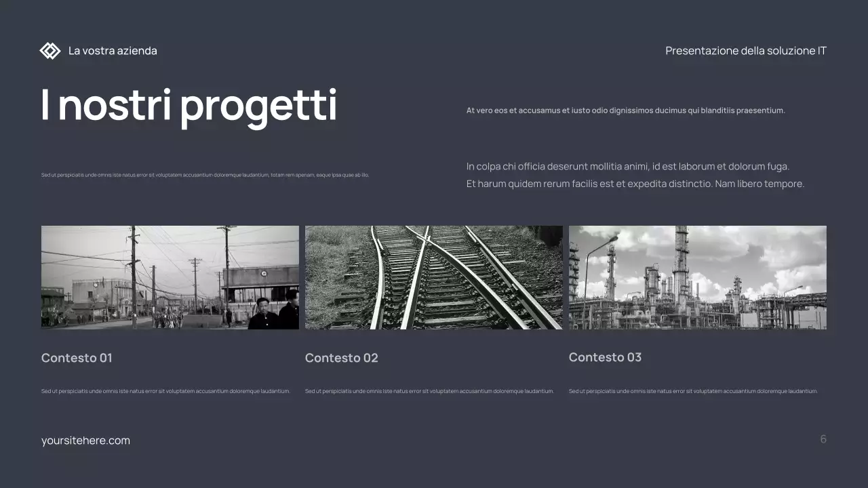Click the slide page number 6
The image size is (868, 488).
coord(823,439)
